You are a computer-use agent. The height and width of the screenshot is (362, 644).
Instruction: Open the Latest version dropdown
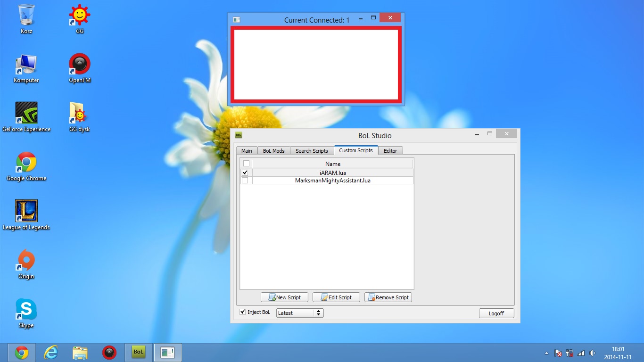coord(300,313)
